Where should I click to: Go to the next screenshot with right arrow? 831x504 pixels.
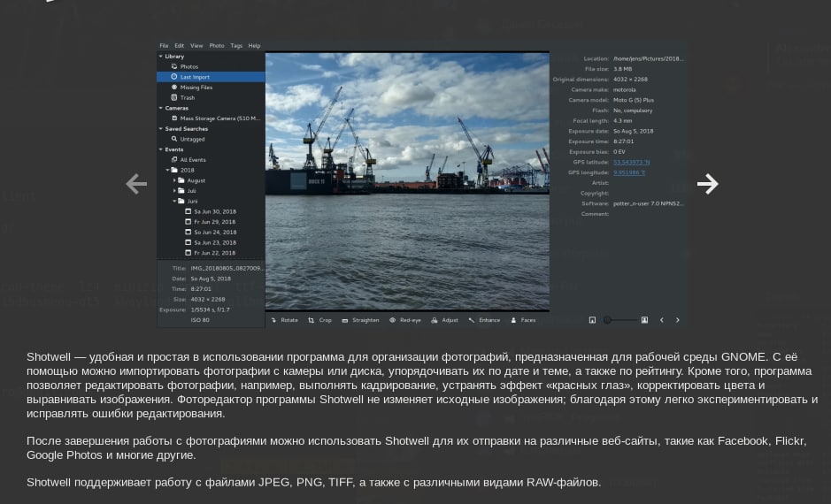click(707, 184)
